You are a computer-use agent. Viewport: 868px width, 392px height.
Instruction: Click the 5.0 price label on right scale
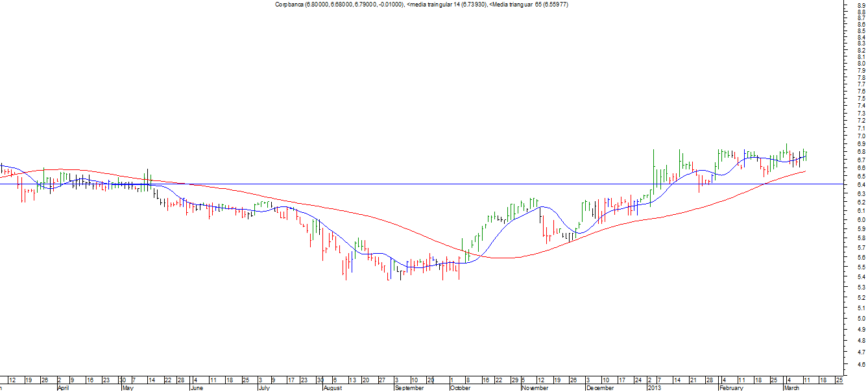coord(862,319)
